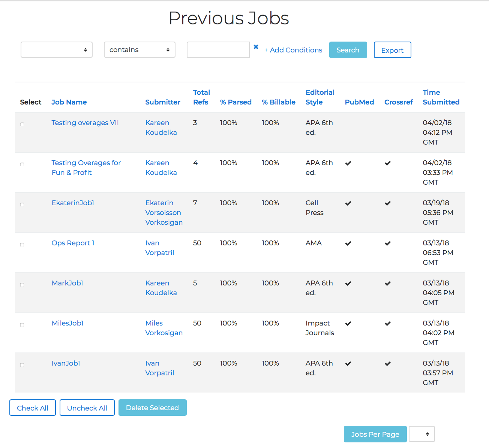Sort by the Submitter column header
Viewport: 489px width, 448px height.
coord(163,102)
